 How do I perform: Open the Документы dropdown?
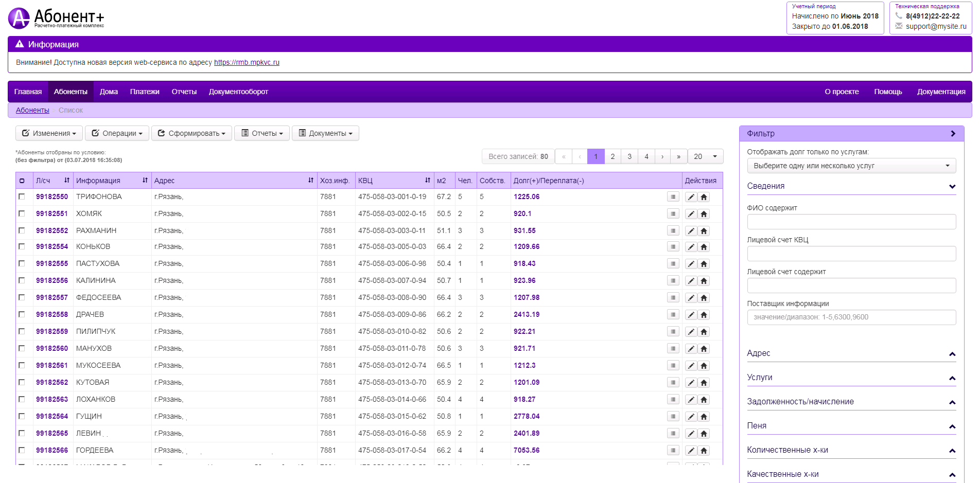point(325,133)
